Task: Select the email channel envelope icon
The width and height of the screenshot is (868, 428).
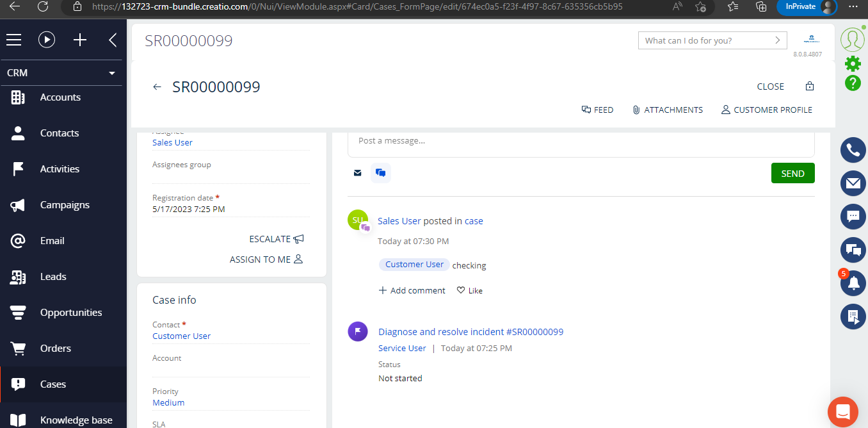Action: coord(358,173)
